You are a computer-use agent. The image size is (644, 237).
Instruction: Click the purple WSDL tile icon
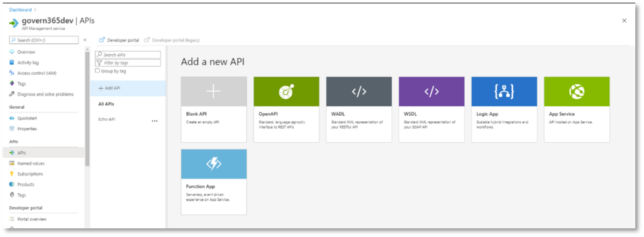click(431, 92)
